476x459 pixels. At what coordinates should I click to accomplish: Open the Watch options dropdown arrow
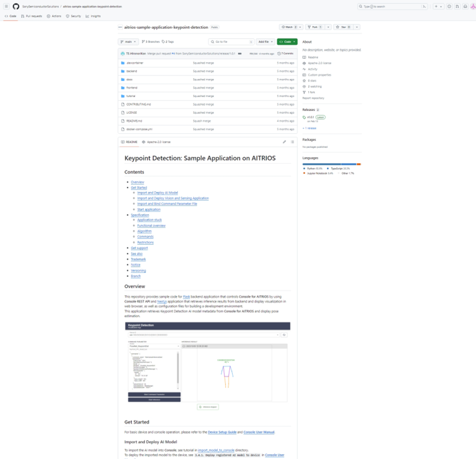pyautogui.click(x=300, y=27)
